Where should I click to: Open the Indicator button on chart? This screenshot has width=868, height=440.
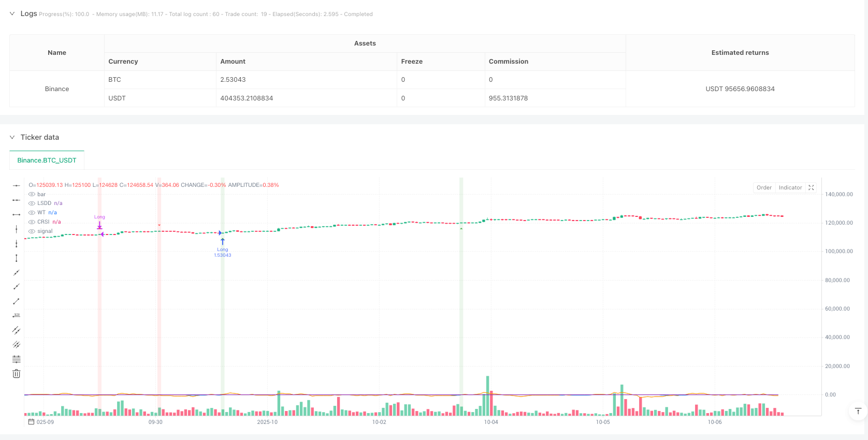[x=790, y=188]
